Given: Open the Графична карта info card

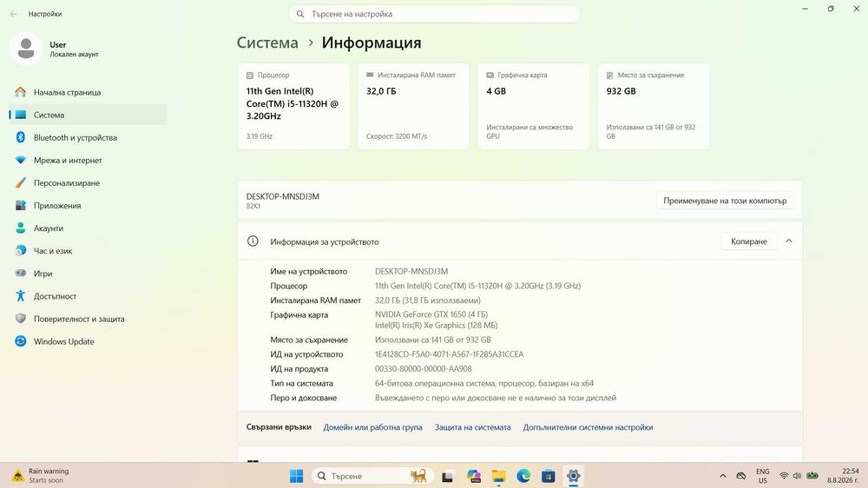Looking at the screenshot, I should point(534,106).
